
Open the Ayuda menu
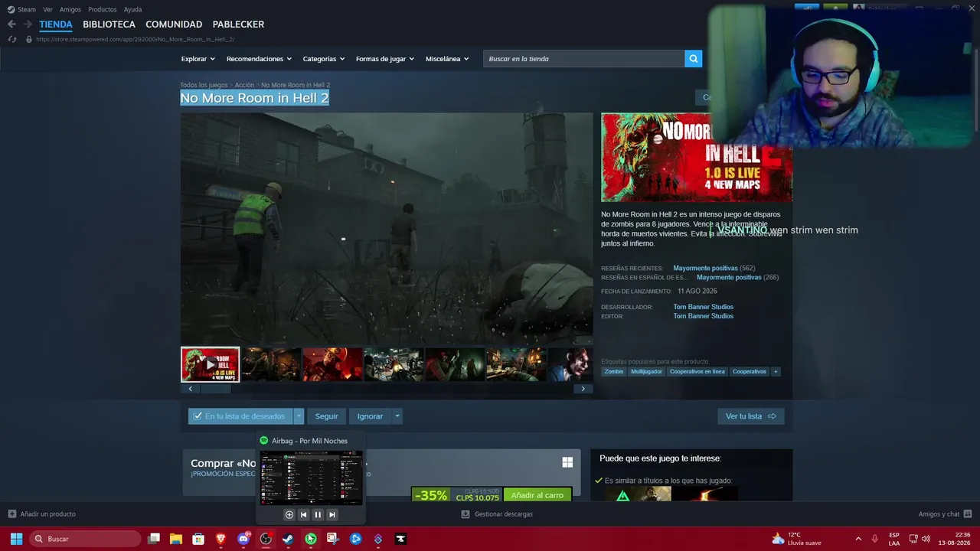click(132, 10)
